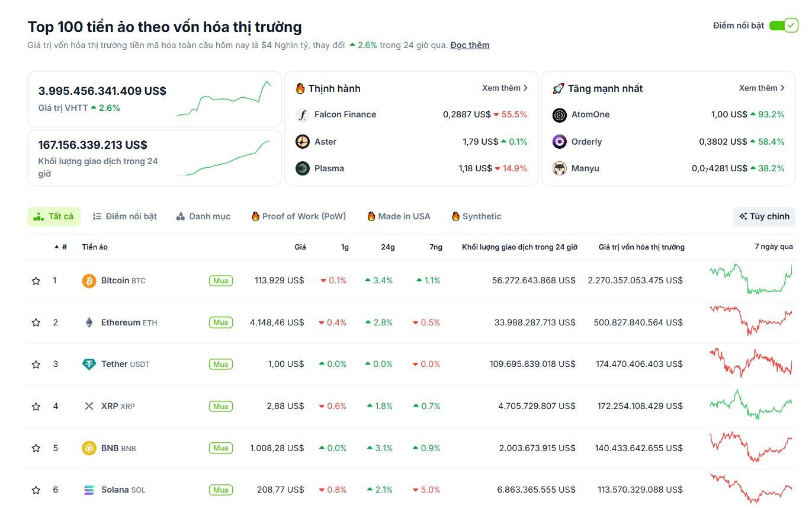Open the Proof of Work (PoW) tab

(299, 216)
